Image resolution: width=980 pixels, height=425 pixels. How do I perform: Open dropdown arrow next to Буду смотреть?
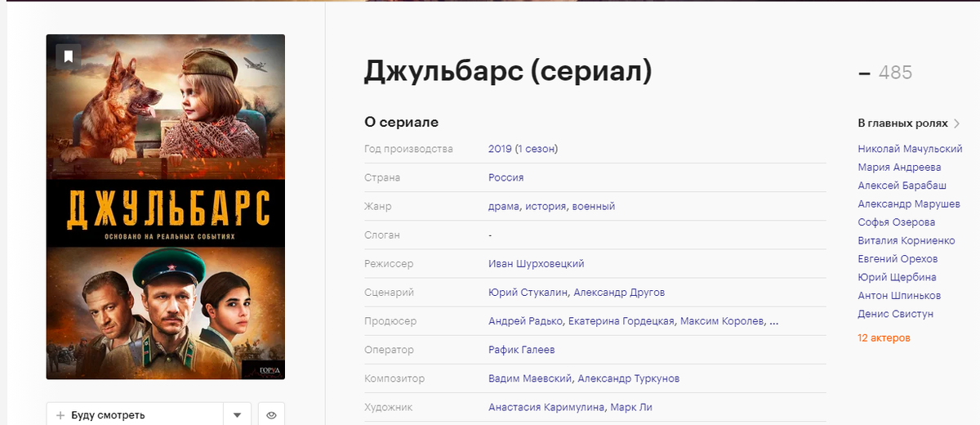237,415
